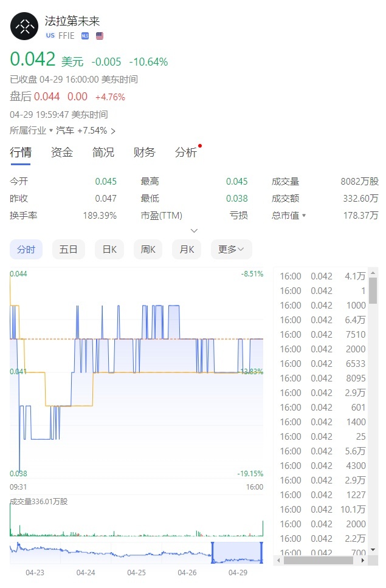386x588 pixels.
Task: Select the 月K chart view
Action: [x=187, y=250]
